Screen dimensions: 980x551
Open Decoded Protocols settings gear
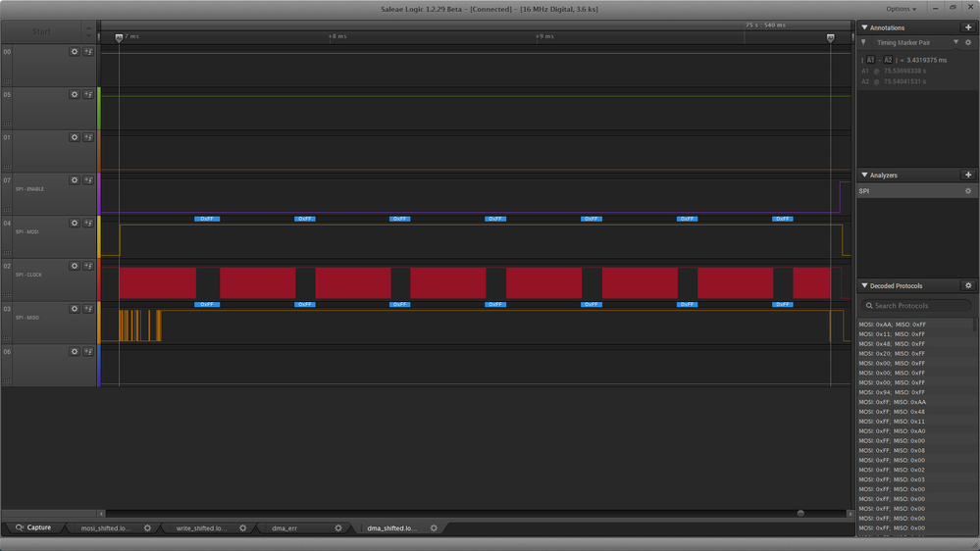tap(968, 285)
